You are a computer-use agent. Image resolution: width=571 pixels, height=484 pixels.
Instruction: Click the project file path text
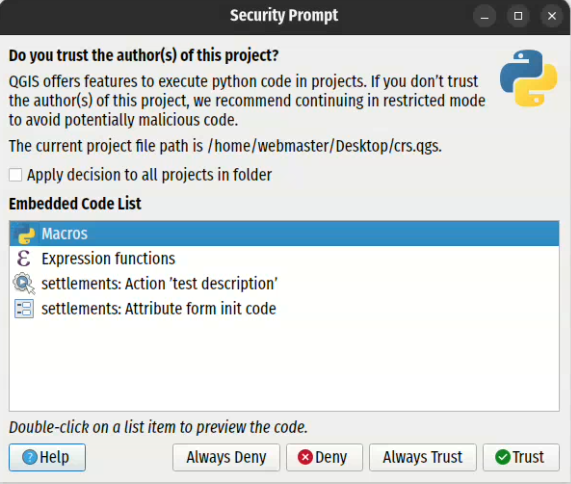pos(225,146)
